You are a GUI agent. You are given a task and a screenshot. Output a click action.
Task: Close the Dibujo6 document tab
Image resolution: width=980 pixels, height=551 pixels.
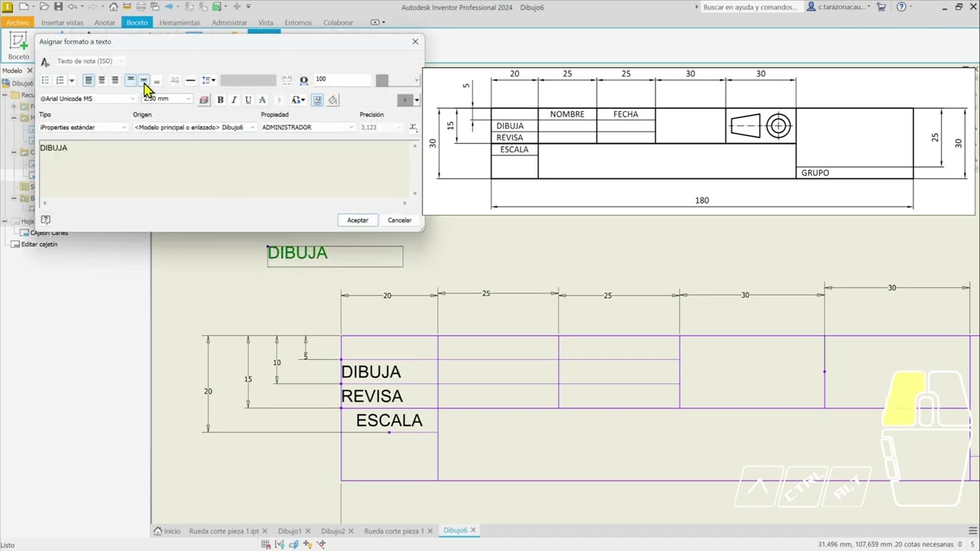[473, 530]
